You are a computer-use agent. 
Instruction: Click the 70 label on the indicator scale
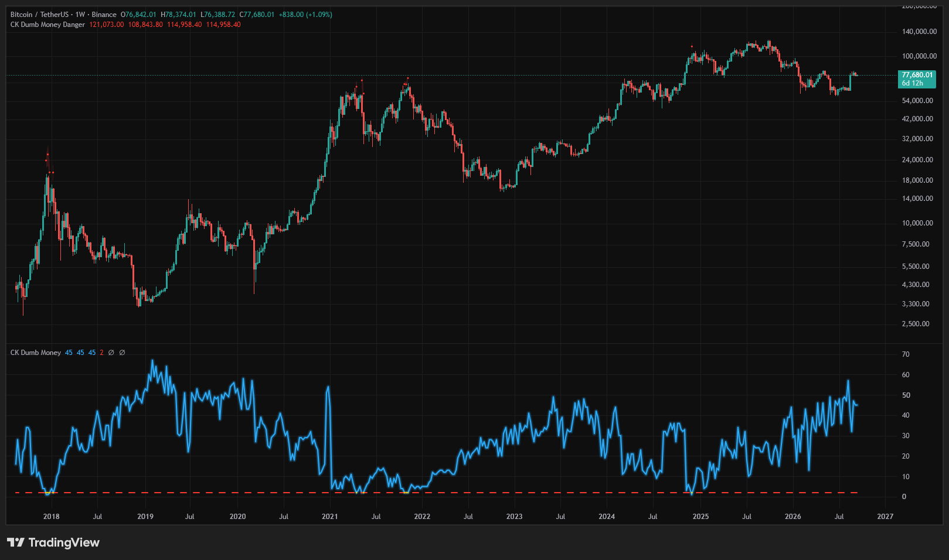click(x=906, y=354)
